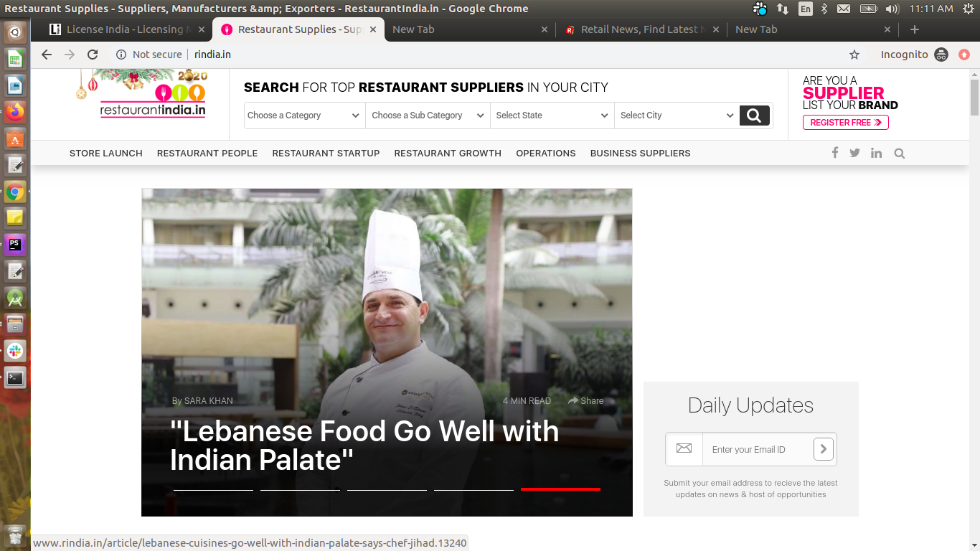Launch Firefox from the Ubuntu dock
The width and height of the screenshot is (980, 551).
pos(15,112)
